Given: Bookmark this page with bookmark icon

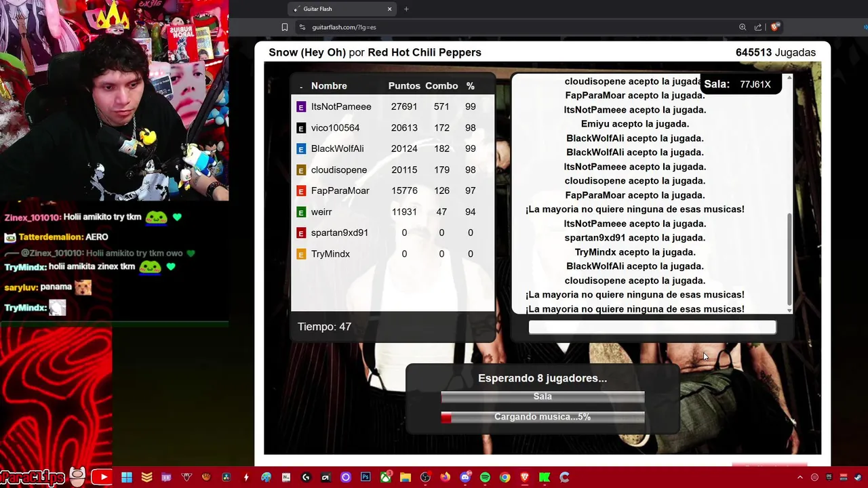Looking at the screenshot, I should point(285,27).
